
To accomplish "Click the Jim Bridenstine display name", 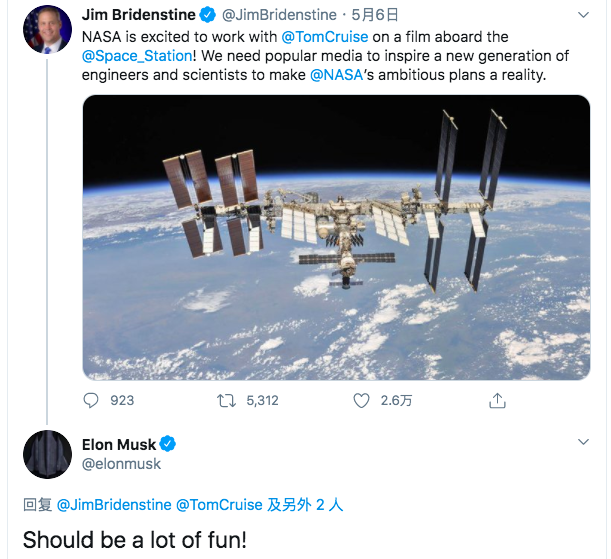I will pos(139,15).
